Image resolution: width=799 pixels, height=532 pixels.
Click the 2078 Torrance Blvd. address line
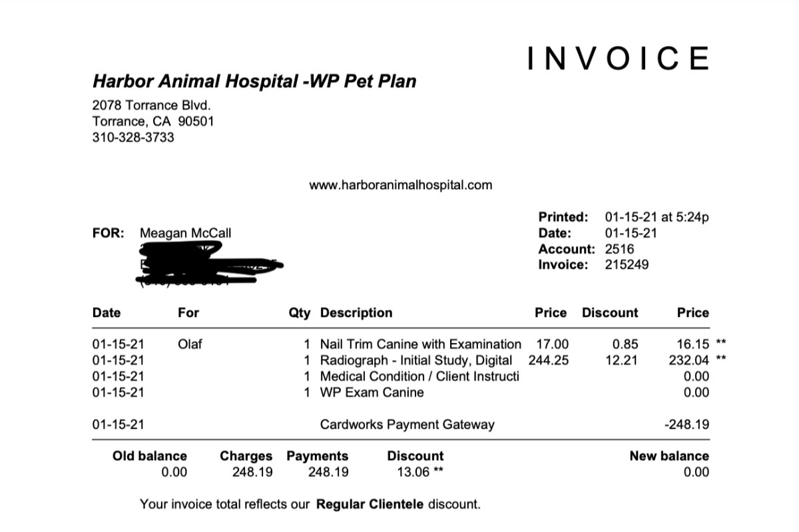151,105
